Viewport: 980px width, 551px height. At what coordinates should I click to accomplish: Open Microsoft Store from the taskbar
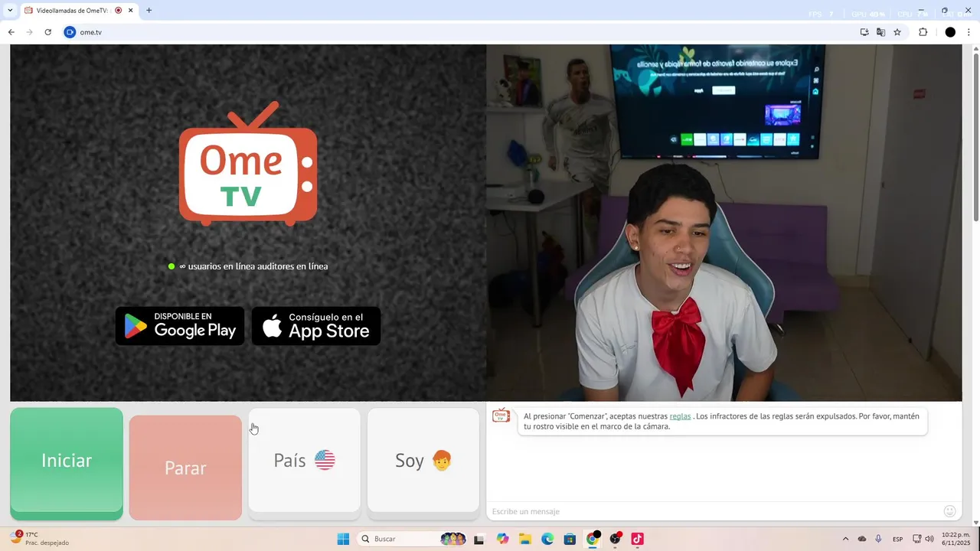click(x=570, y=539)
